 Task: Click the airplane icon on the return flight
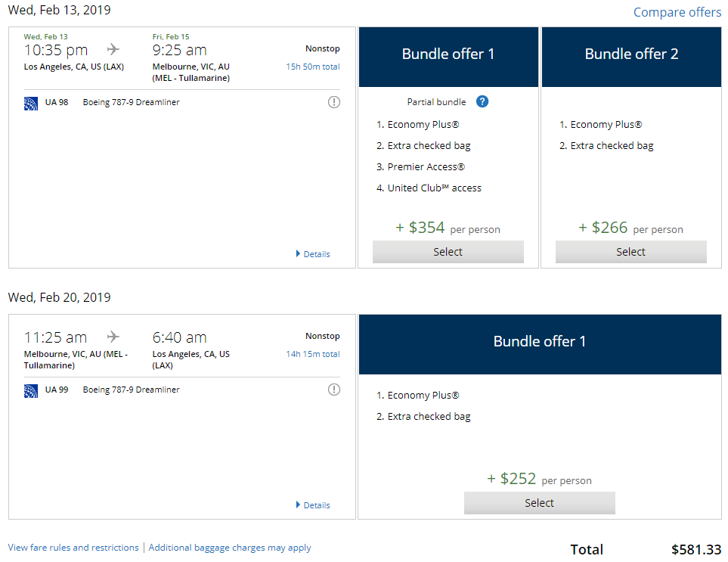113,337
